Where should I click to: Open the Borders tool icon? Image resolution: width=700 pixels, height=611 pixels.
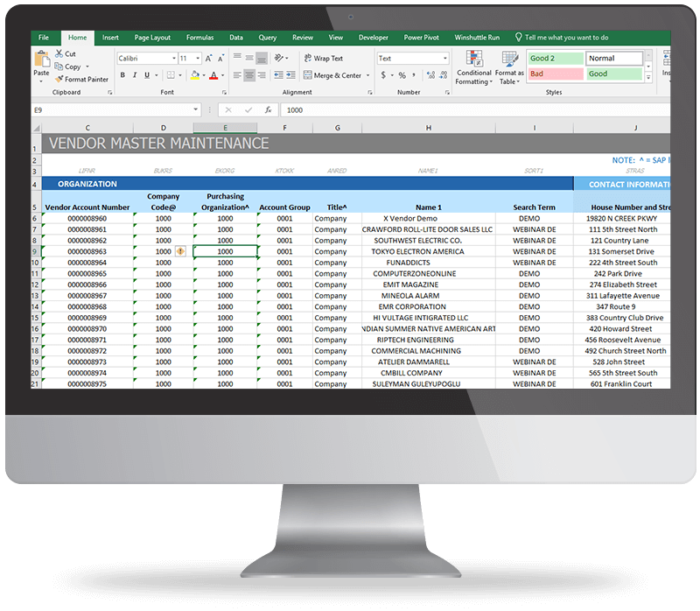pyautogui.click(x=171, y=75)
